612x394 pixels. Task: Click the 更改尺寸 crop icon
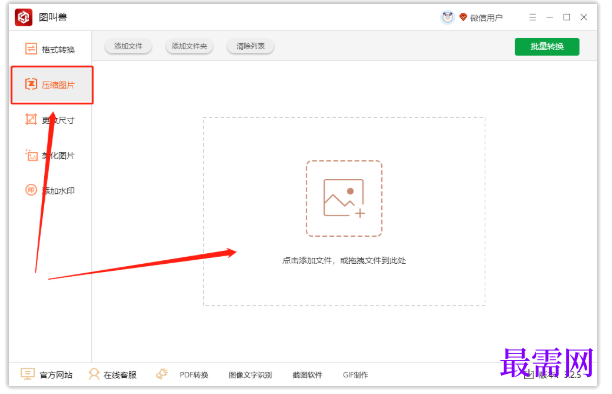click(31, 119)
